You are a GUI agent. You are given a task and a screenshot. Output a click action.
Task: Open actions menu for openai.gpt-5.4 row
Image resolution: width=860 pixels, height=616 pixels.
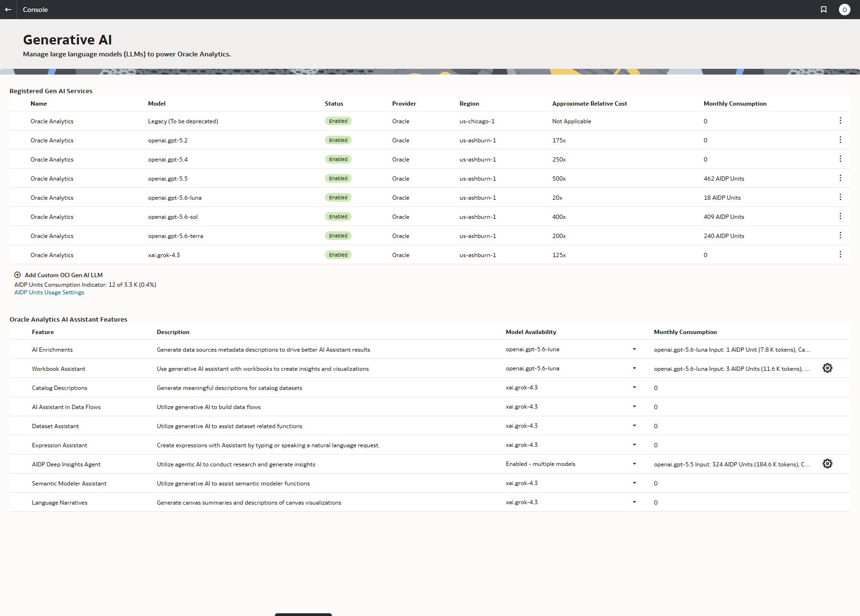[x=840, y=159]
